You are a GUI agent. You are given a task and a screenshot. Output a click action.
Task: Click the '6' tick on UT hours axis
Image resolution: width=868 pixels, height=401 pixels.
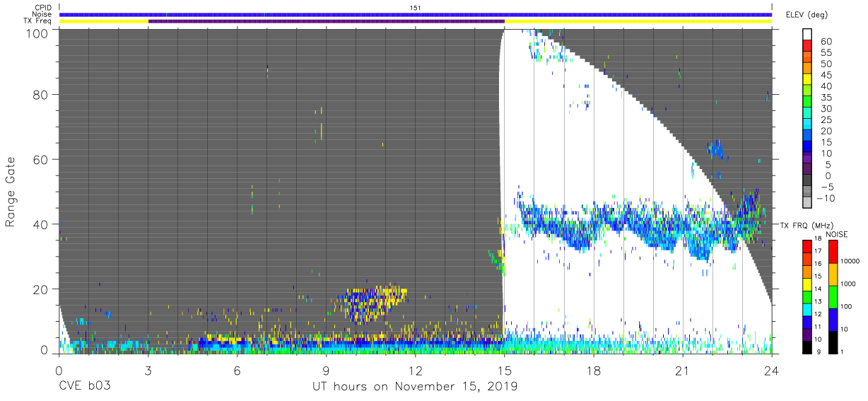pyautogui.click(x=237, y=369)
